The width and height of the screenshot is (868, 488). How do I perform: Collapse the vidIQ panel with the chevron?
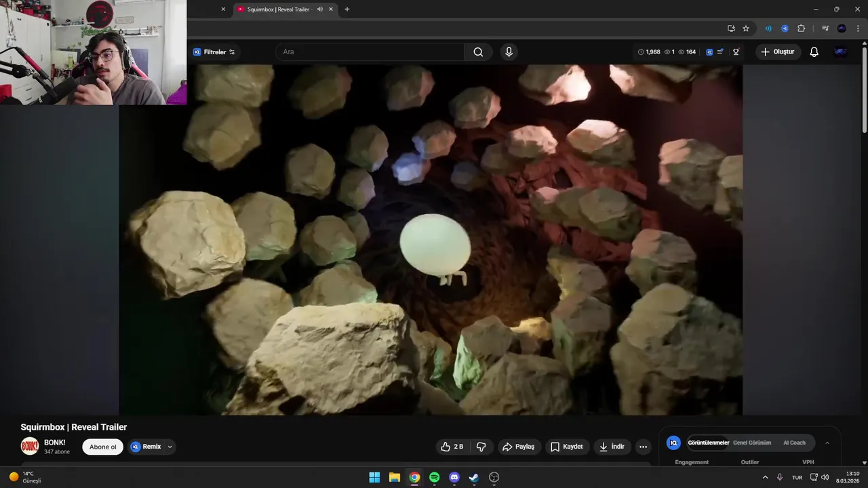tap(827, 443)
